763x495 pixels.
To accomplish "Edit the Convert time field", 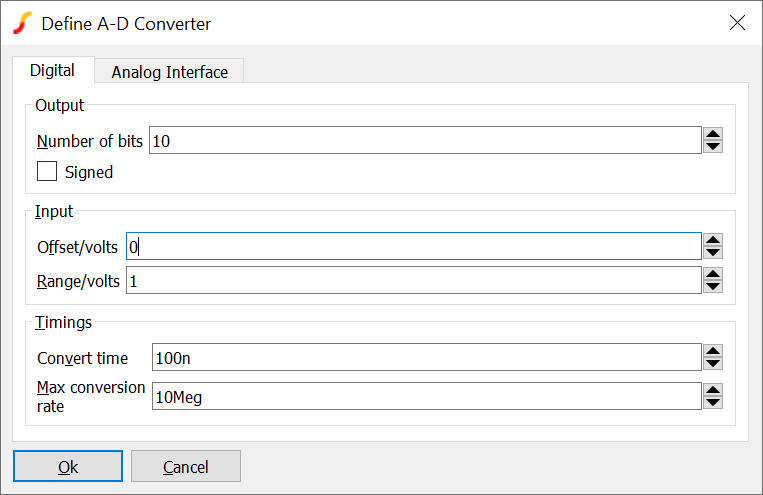I will (425, 357).
